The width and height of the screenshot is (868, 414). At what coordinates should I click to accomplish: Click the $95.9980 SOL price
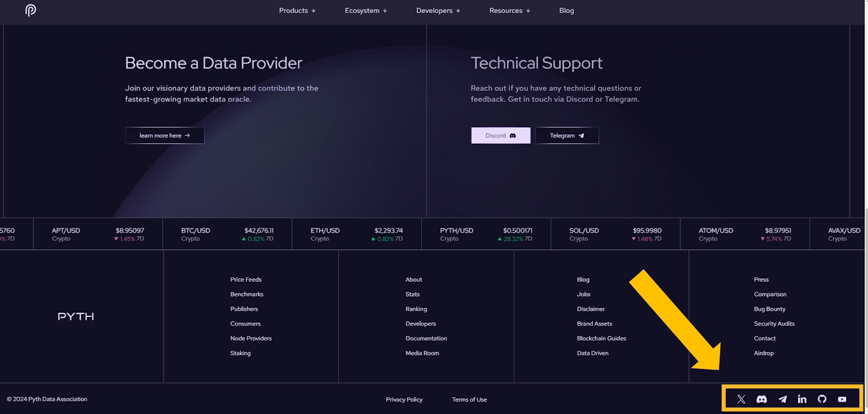tap(647, 230)
